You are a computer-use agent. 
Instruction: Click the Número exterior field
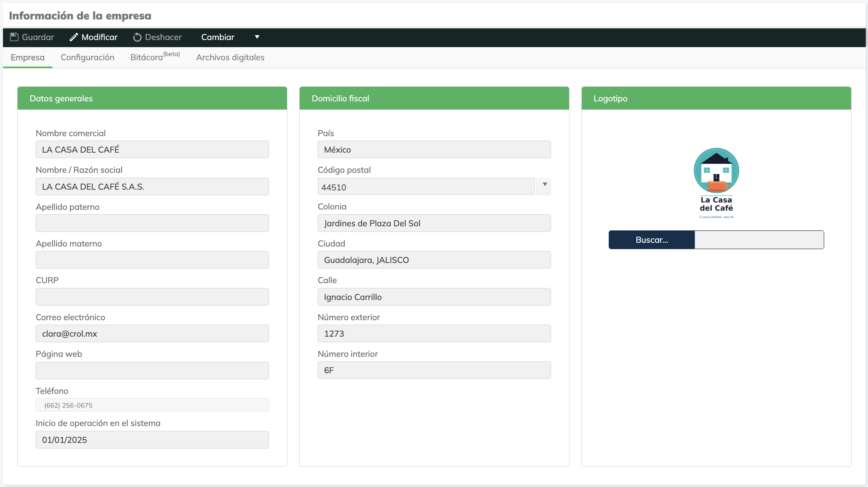(x=434, y=334)
